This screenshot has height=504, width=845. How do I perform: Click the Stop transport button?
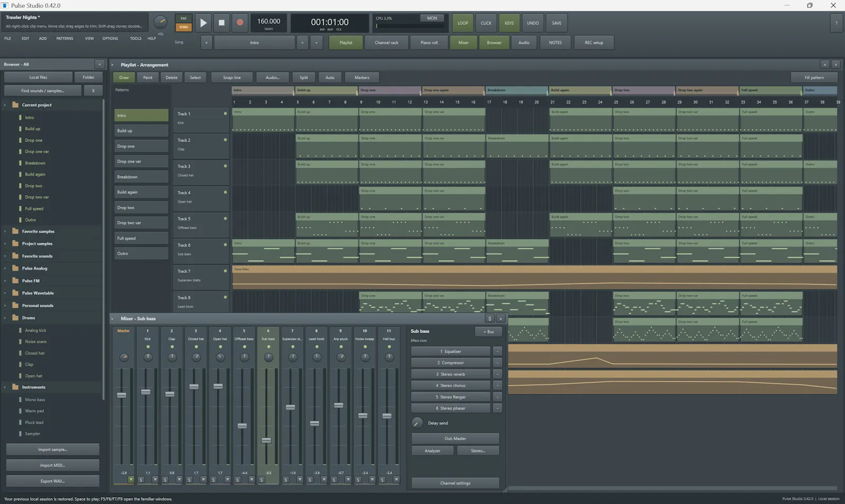point(221,23)
